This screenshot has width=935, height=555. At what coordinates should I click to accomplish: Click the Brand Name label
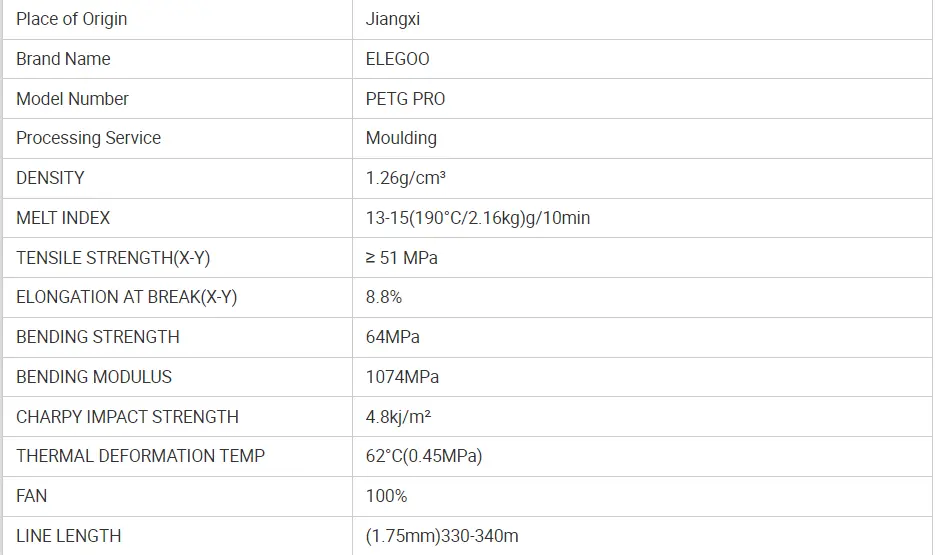(x=63, y=59)
